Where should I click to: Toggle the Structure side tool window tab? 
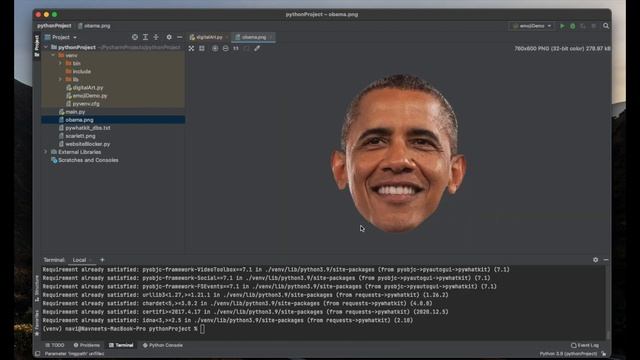click(37, 288)
